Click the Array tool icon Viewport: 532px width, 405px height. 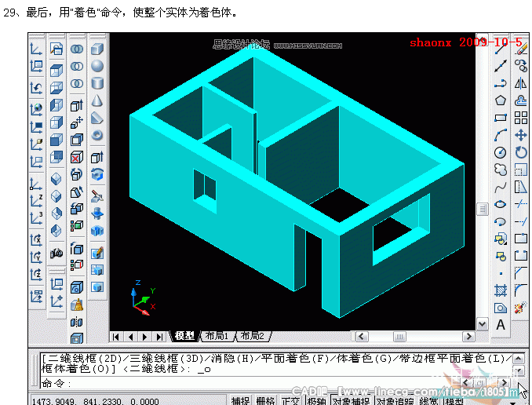(521, 118)
